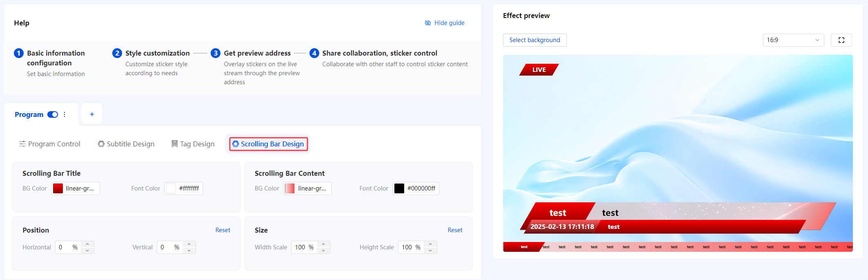Add a new program with plus button

[x=92, y=114]
